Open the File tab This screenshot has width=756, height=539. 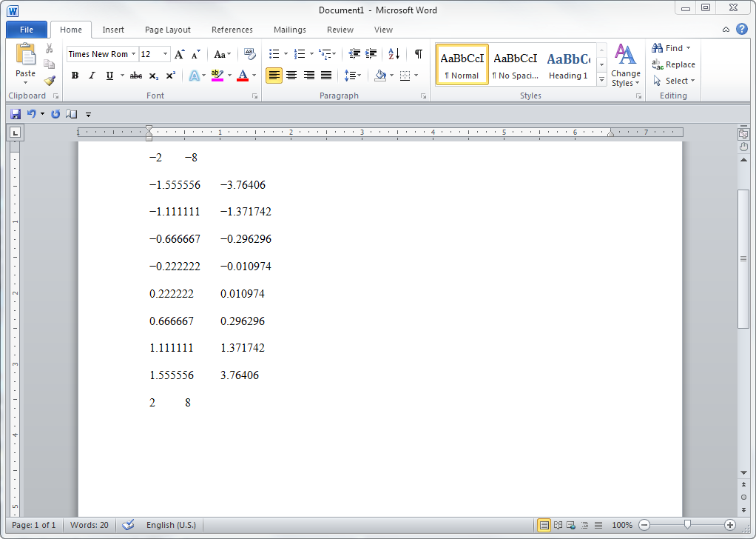(x=27, y=30)
